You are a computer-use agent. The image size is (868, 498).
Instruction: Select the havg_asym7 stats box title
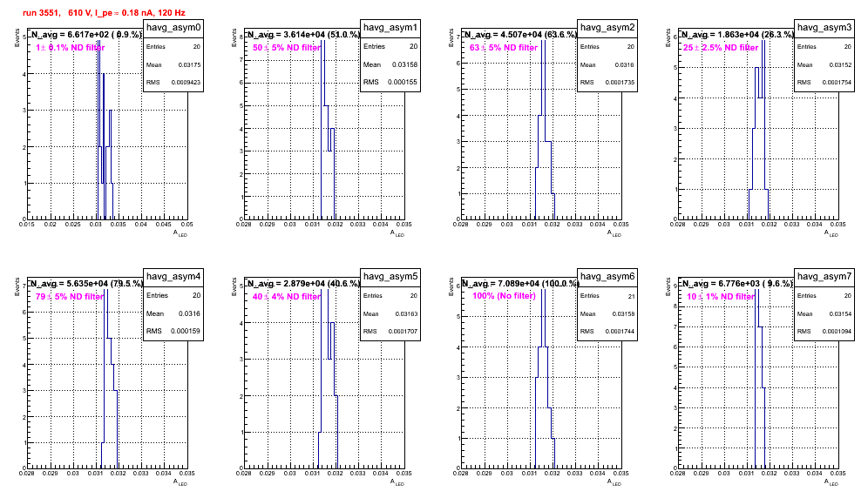[x=824, y=276]
